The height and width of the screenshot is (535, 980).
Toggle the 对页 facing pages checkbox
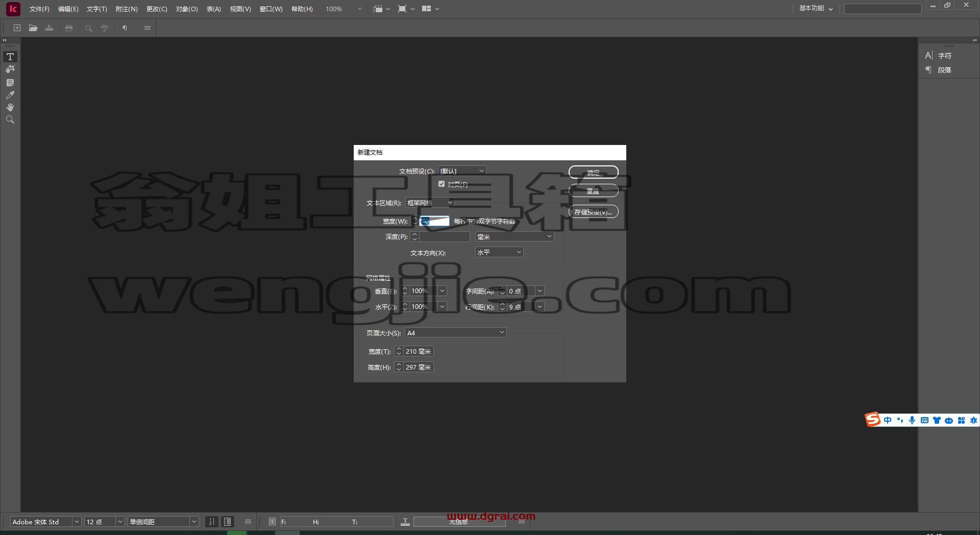442,184
